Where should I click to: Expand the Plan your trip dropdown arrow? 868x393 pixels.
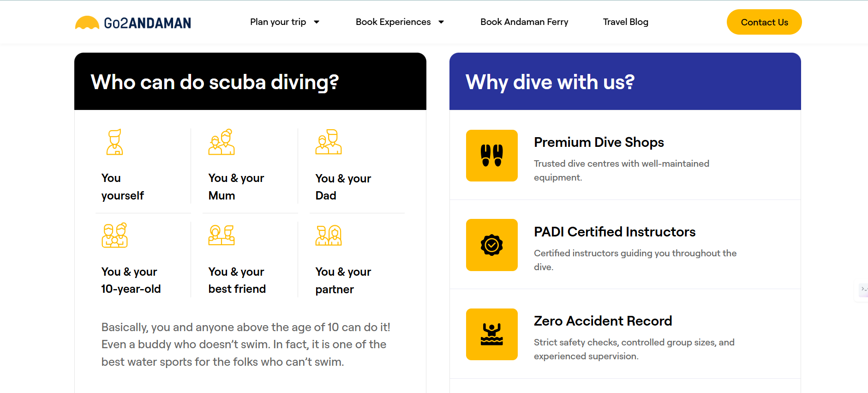click(317, 22)
